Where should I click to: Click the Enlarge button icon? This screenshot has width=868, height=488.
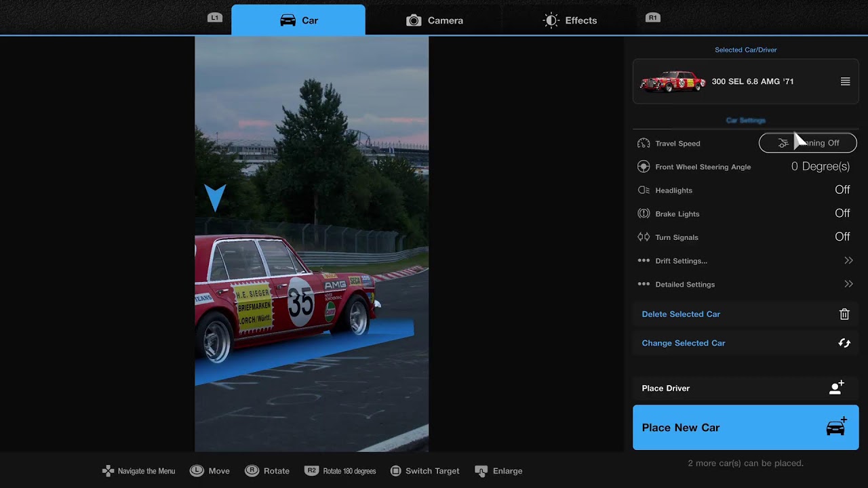click(481, 471)
